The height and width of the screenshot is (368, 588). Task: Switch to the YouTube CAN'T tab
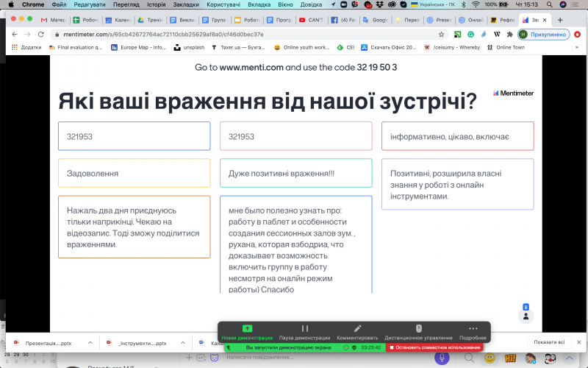[x=312, y=20]
